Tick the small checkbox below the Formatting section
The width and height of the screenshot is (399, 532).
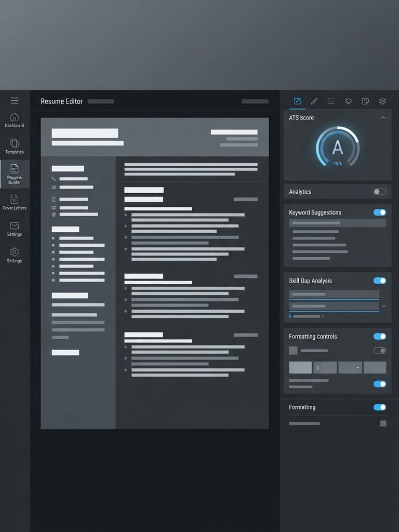click(x=383, y=423)
